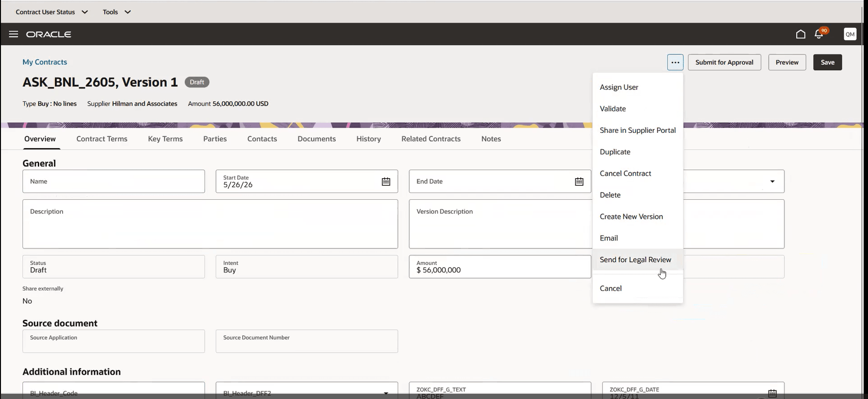Open the Start Date calendar picker

[x=386, y=182]
